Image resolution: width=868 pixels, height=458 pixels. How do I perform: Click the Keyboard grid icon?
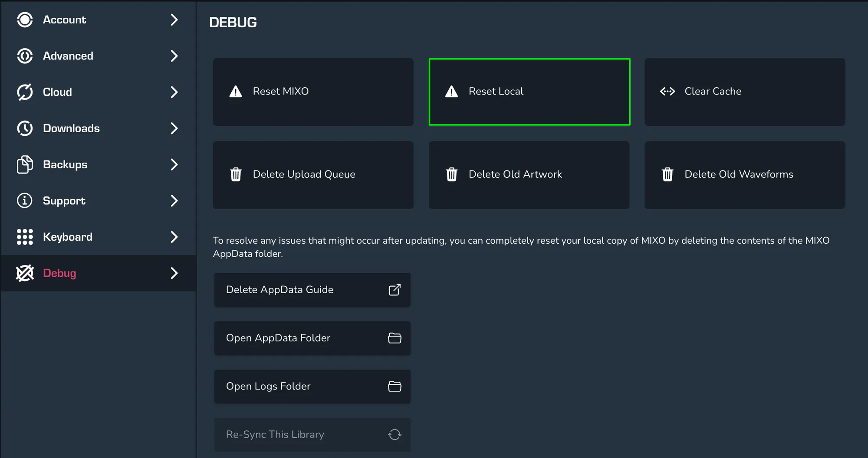25,237
